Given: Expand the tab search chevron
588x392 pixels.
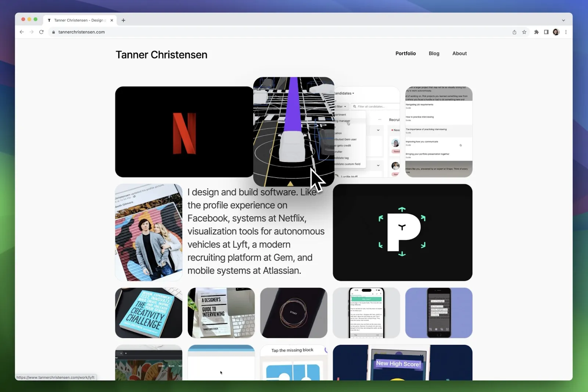Looking at the screenshot, I should pos(563,20).
